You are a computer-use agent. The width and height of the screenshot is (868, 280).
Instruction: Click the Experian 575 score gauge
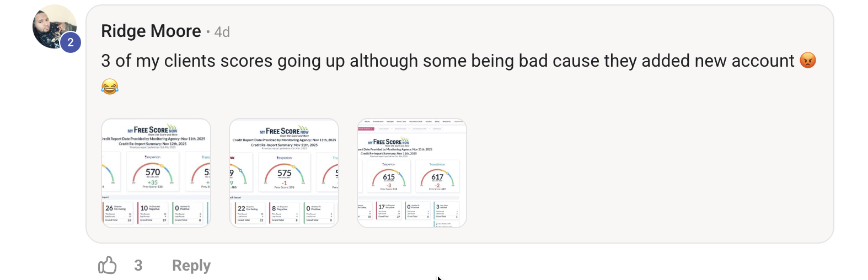284,174
